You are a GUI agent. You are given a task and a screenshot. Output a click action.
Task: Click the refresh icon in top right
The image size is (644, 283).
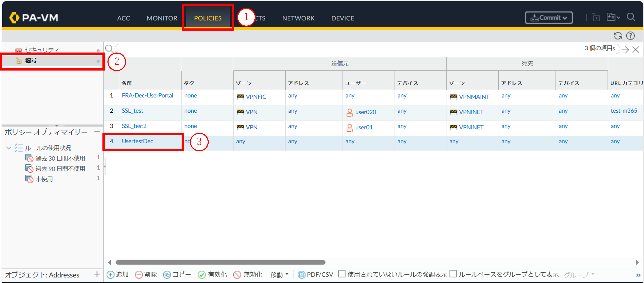coord(618,36)
